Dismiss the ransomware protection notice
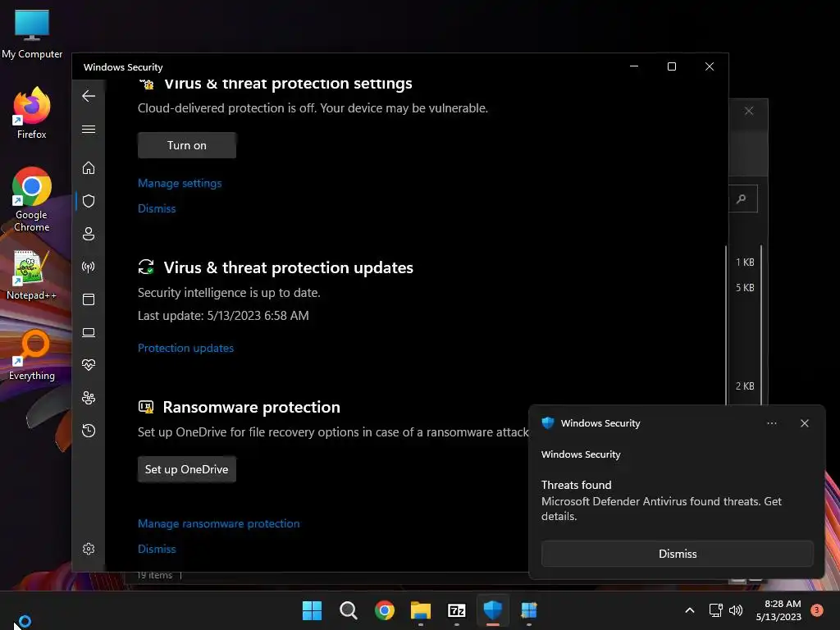 point(157,549)
